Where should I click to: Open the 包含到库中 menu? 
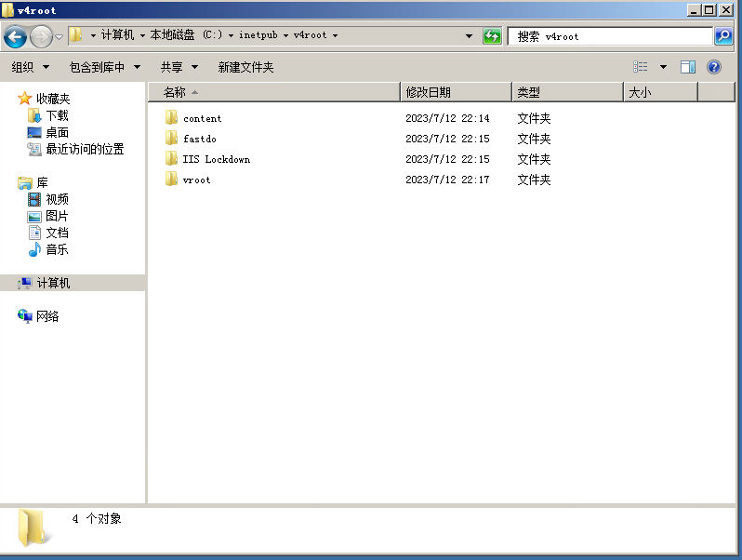coord(105,67)
